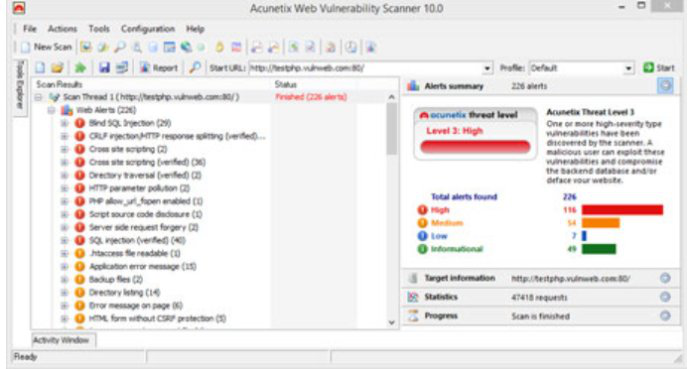Expand the Blind SQL Injection (29) node
Viewport: 690px width, 369px height.
64,123
